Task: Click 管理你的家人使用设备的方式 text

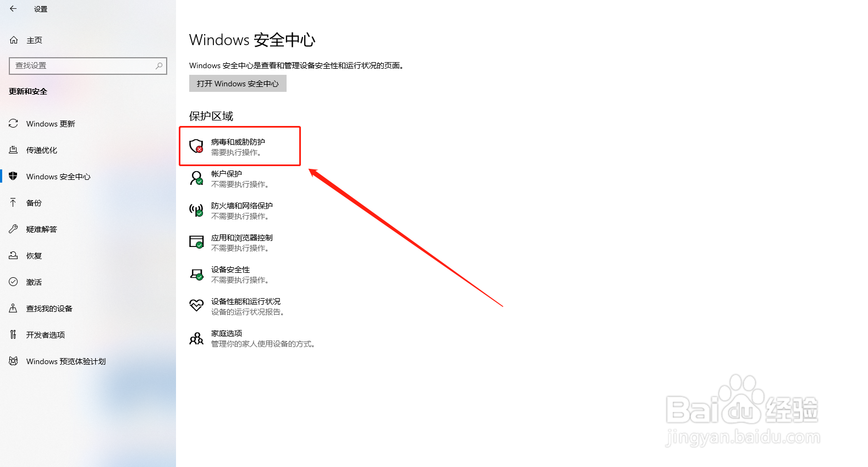Action: 263,344
